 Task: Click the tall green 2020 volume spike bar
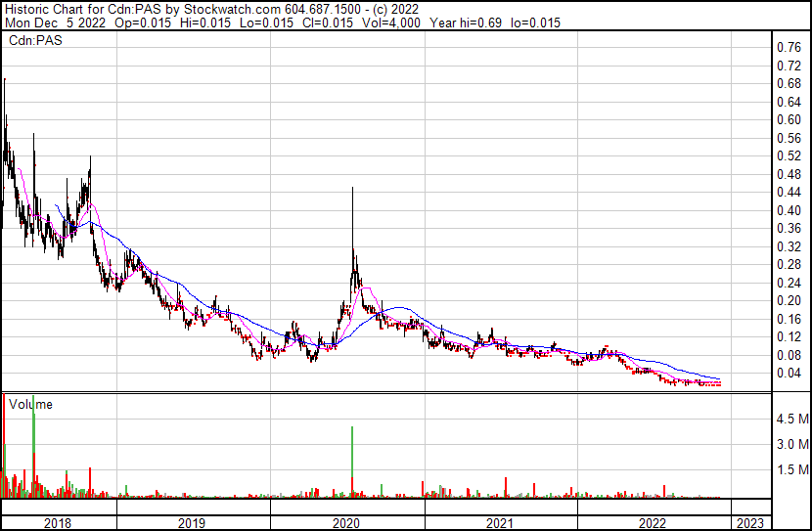[352, 460]
